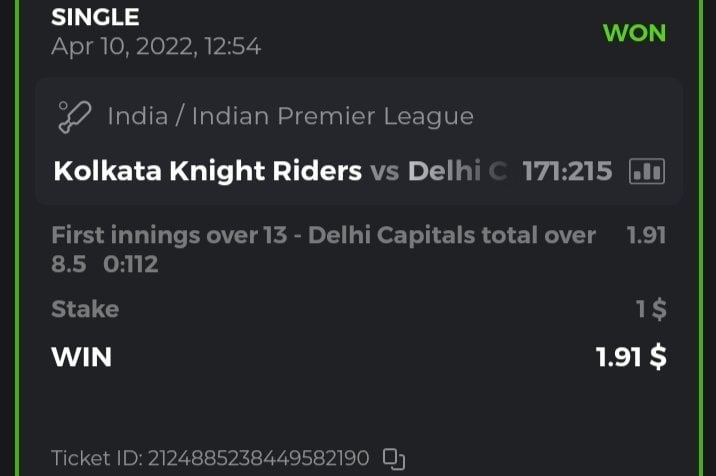
Task: Click the 1.91 odds value
Action: 646,236
